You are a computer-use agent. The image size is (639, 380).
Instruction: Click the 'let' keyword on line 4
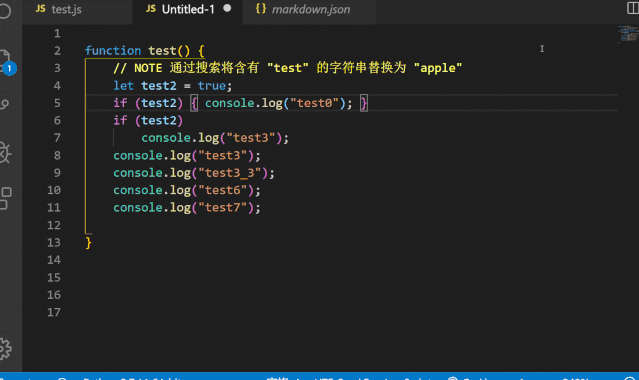[x=123, y=86]
